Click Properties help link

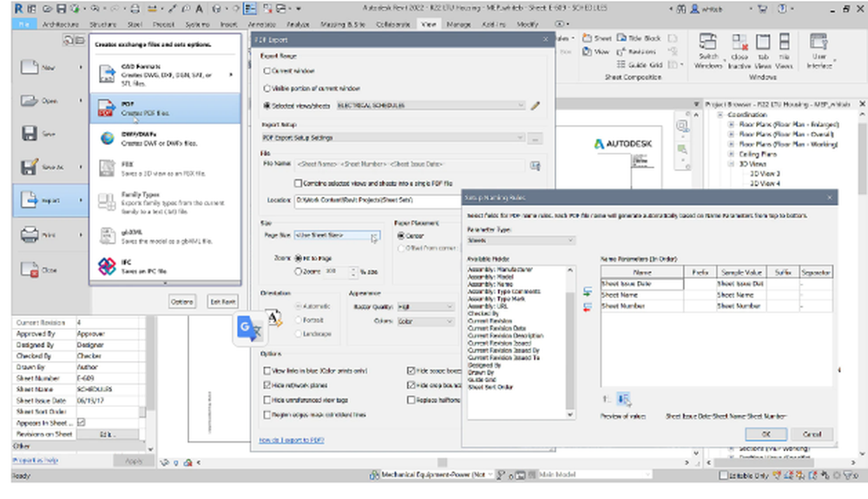[x=36, y=460]
